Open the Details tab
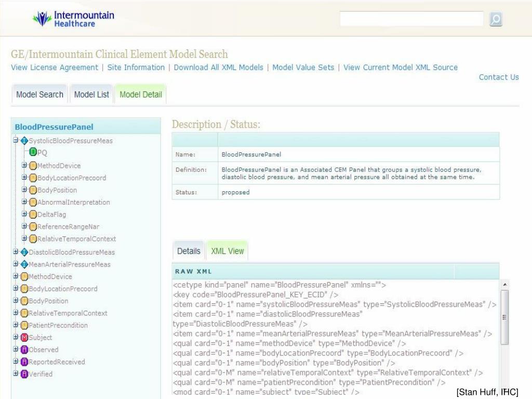 [x=189, y=251]
